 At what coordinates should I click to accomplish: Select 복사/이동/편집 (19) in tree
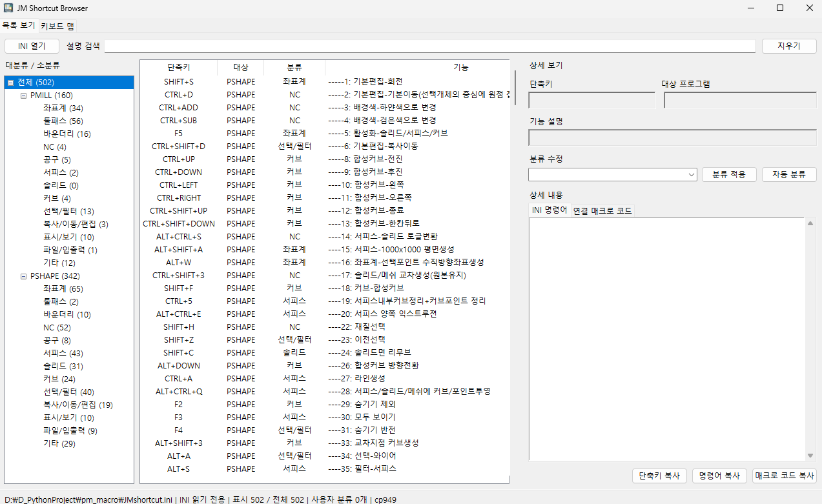pos(77,405)
